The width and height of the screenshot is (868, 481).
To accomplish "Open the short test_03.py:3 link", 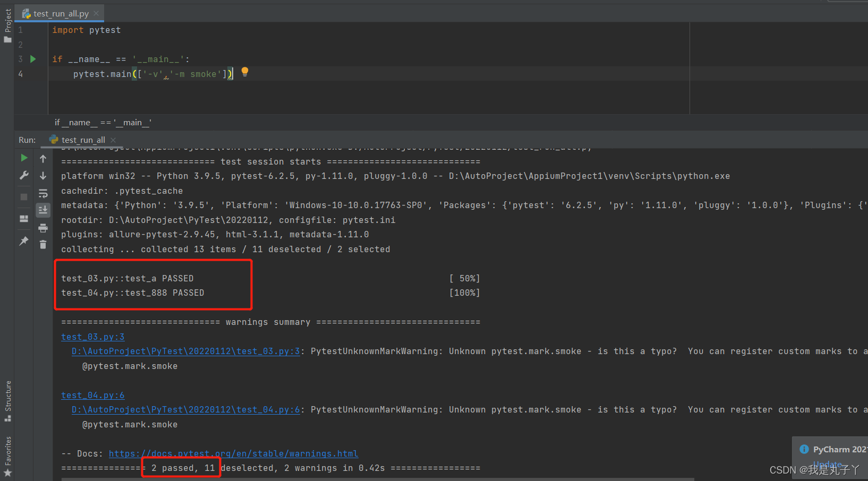I will pos(93,337).
